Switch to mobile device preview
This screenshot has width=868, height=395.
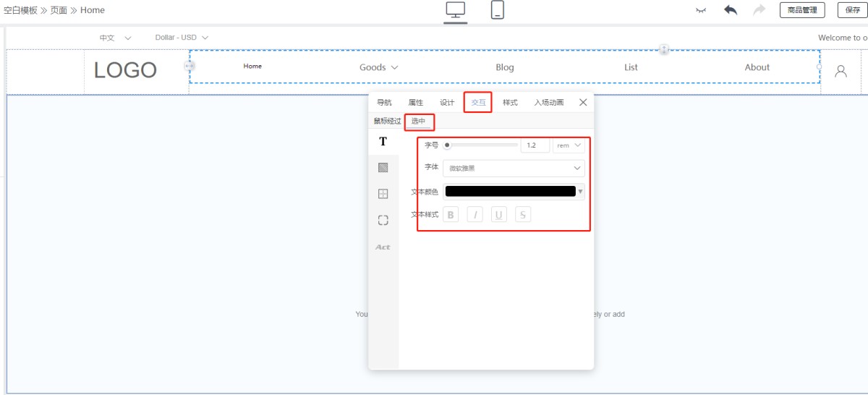point(498,10)
